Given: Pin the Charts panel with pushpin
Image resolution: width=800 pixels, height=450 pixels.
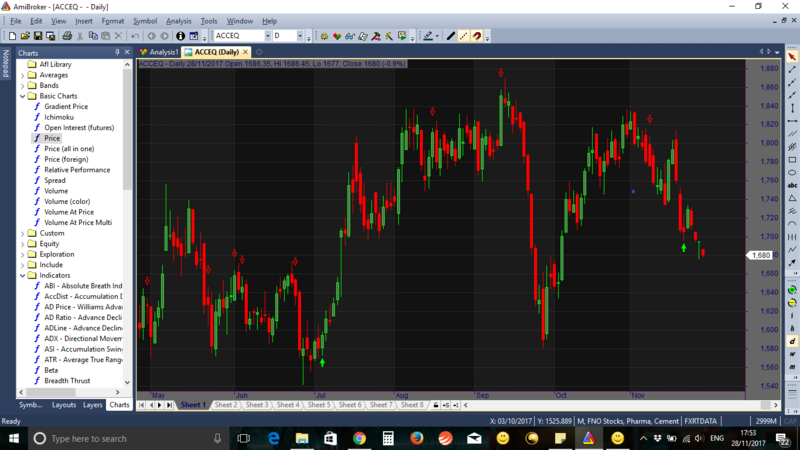Looking at the screenshot, I should pyautogui.click(x=117, y=53).
